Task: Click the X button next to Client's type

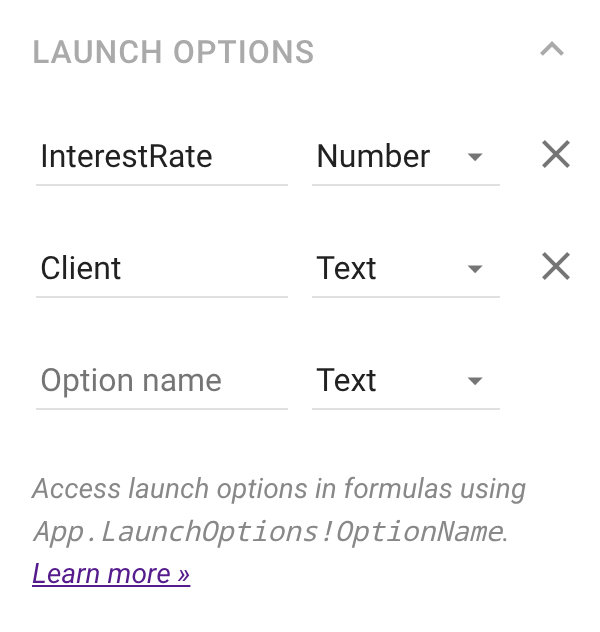Action: point(555,267)
